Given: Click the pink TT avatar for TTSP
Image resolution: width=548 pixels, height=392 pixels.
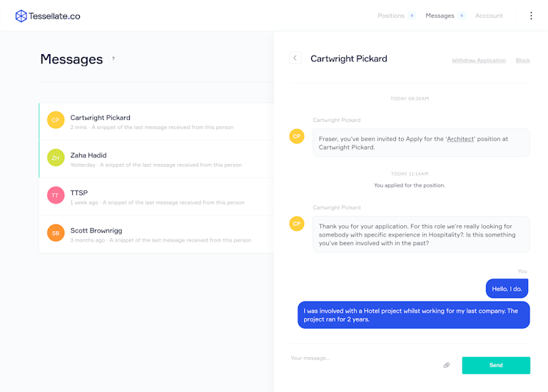Looking at the screenshot, I should [x=56, y=195].
